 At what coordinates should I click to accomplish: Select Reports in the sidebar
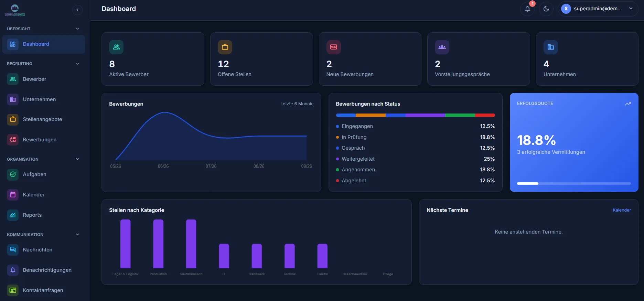[44, 215]
